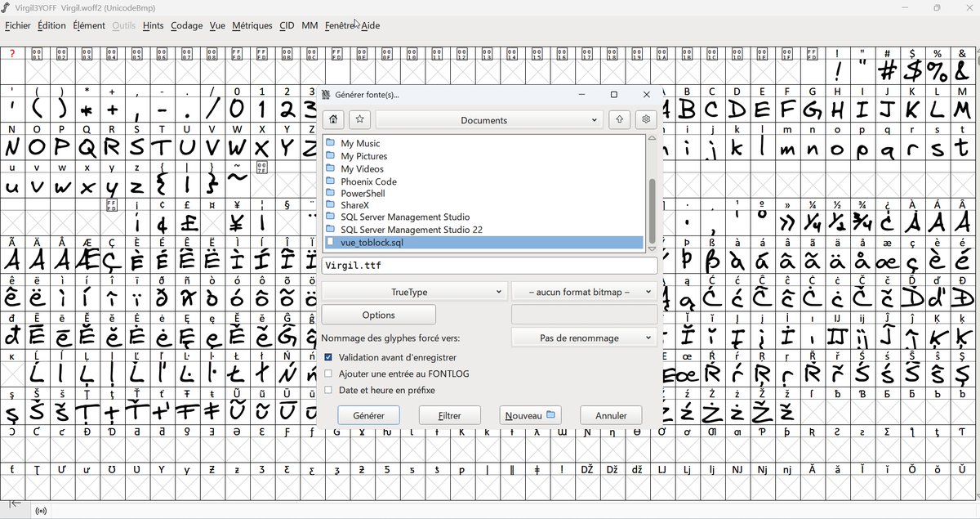Click the Phoenix Code folder icon
Viewport: 980px width, 519px height.
(x=331, y=181)
